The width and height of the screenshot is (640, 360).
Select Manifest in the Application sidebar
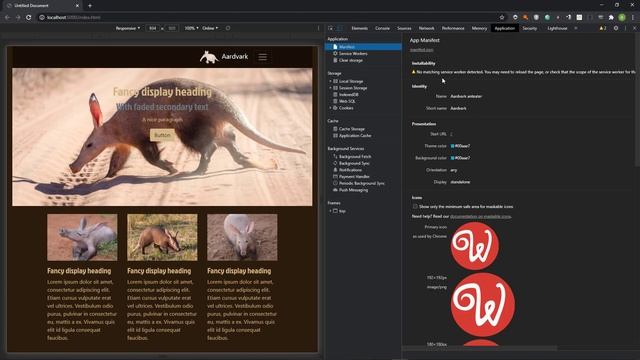[363, 47]
